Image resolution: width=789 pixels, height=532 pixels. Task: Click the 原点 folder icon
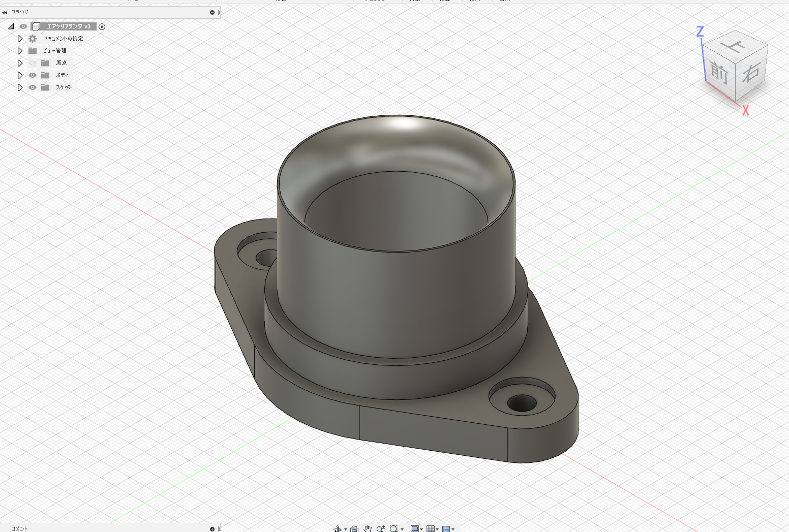click(x=45, y=63)
